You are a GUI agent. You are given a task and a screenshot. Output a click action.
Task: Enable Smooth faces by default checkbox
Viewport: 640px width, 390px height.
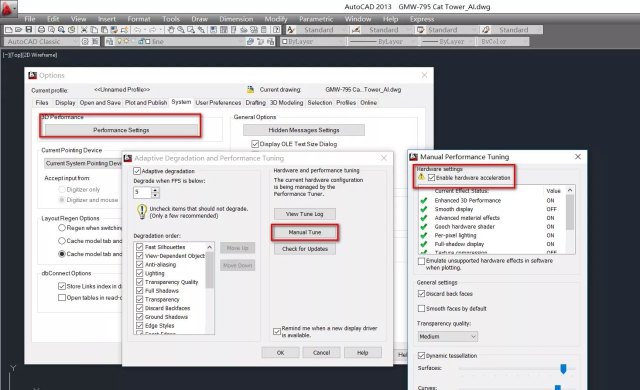pos(422,309)
